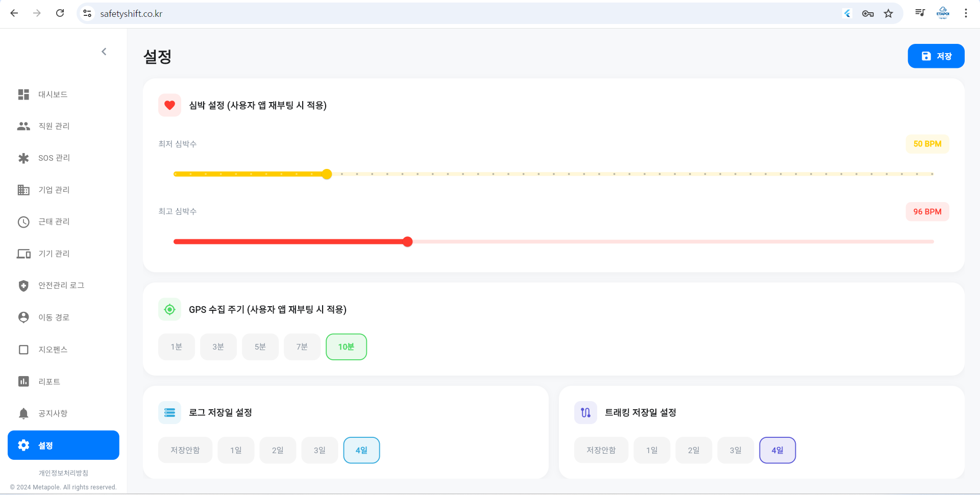Click the 안전관리 로그 shield icon
Image resolution: width=980 pixels, height=495 pixels.
(23, 286)
